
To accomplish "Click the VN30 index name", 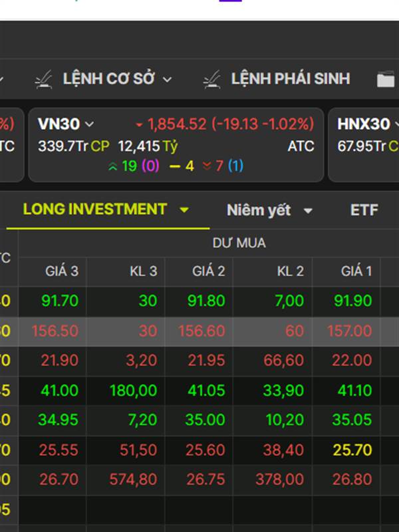I will click(59, 124).
